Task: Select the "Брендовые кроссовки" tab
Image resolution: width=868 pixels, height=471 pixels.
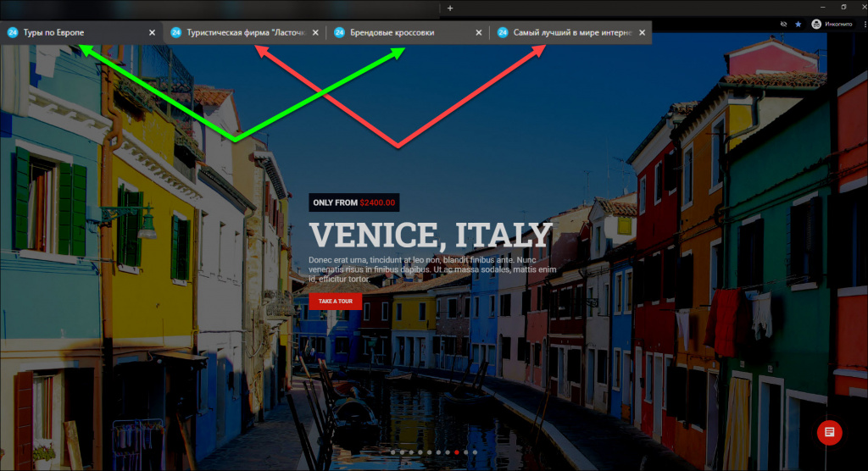Action: click(x=408, y=33)
